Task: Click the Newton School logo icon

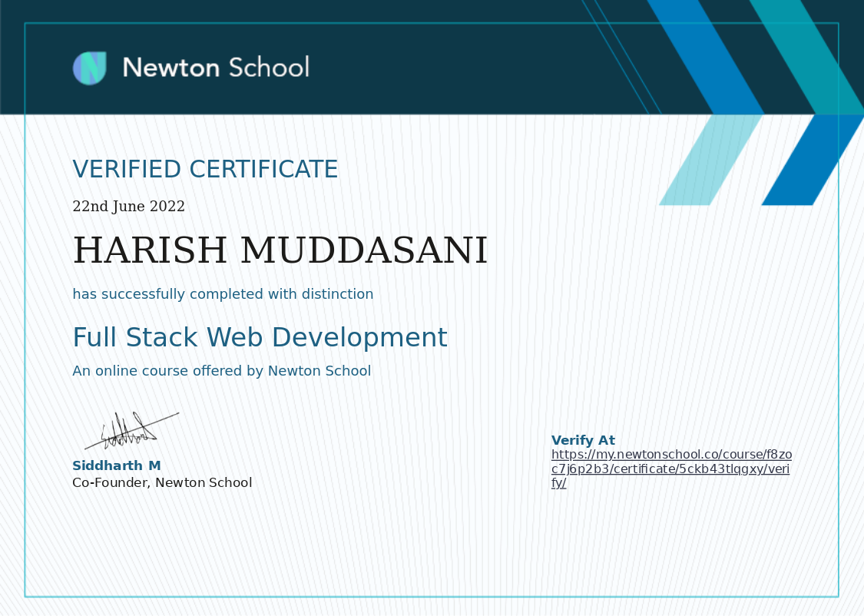Action: [x=90, y=68]
